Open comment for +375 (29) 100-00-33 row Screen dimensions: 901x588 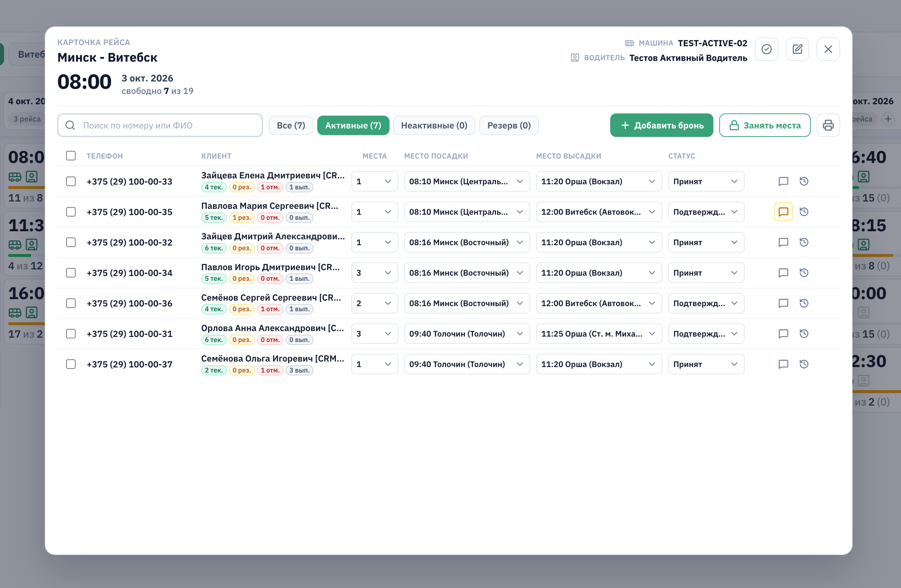point(783,181)
